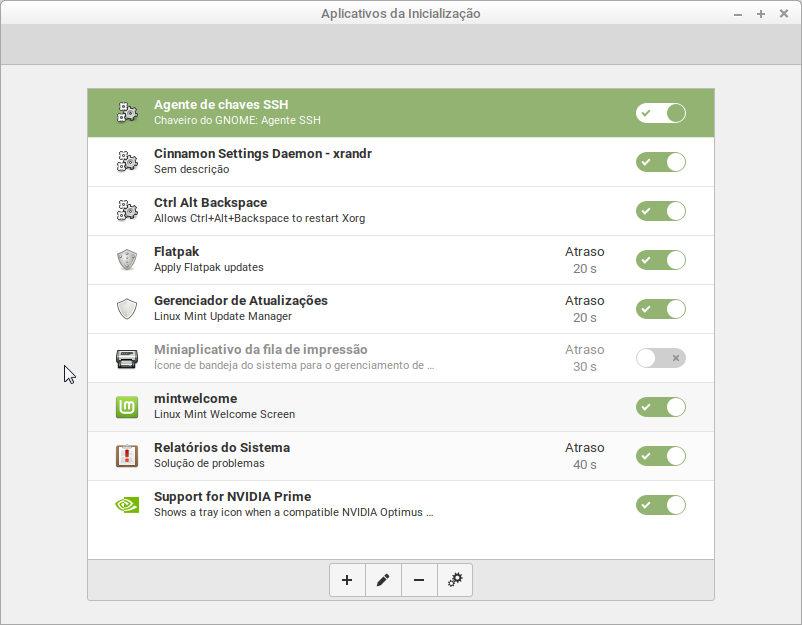Click the gears icon for Cinnamon Settings Daemon

[x=127, y=162]
